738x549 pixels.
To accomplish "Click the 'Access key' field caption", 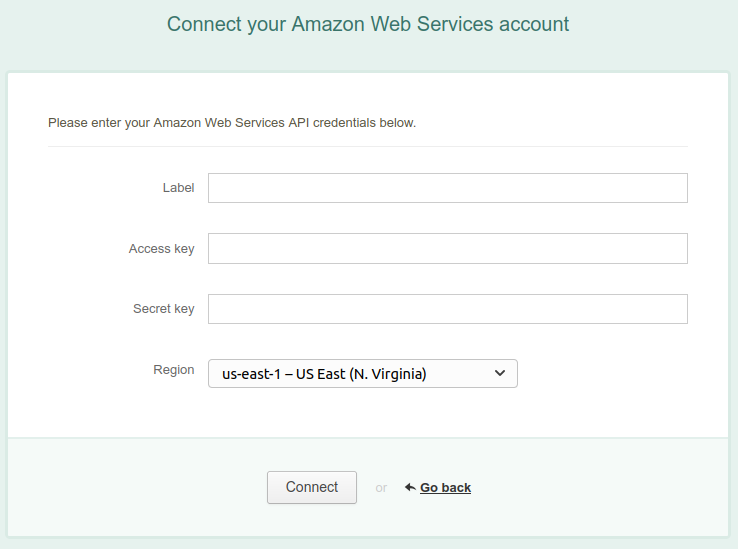I will coord(161,249).
